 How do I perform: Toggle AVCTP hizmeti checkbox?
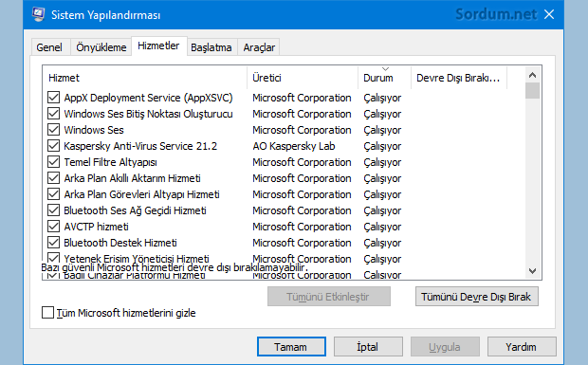[x=54, y=227]
